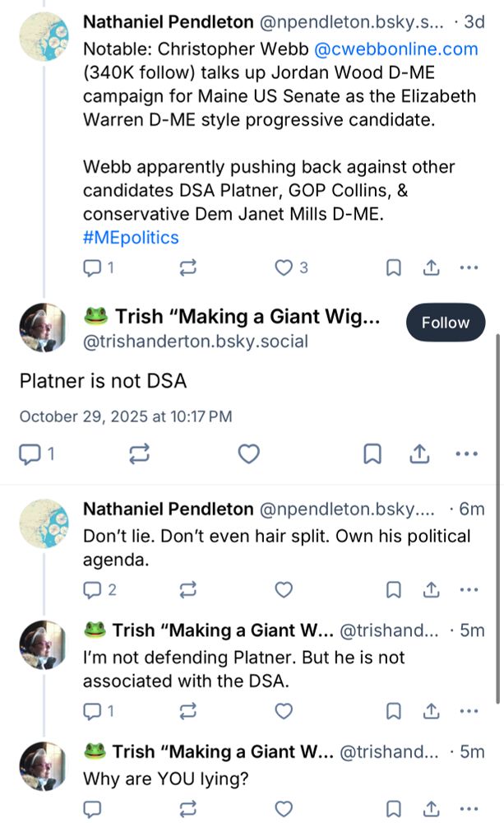The image size is (504, 823).
Task: Follow Trish's account
Action: (445, 323)
